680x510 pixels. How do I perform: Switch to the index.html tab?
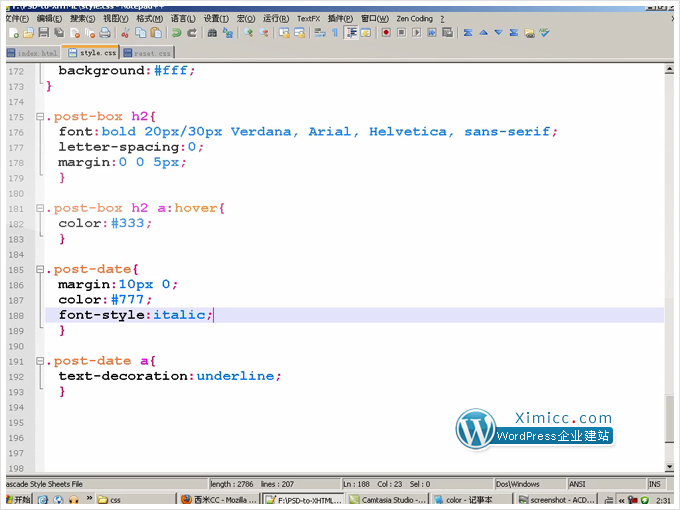pos(33,53)
